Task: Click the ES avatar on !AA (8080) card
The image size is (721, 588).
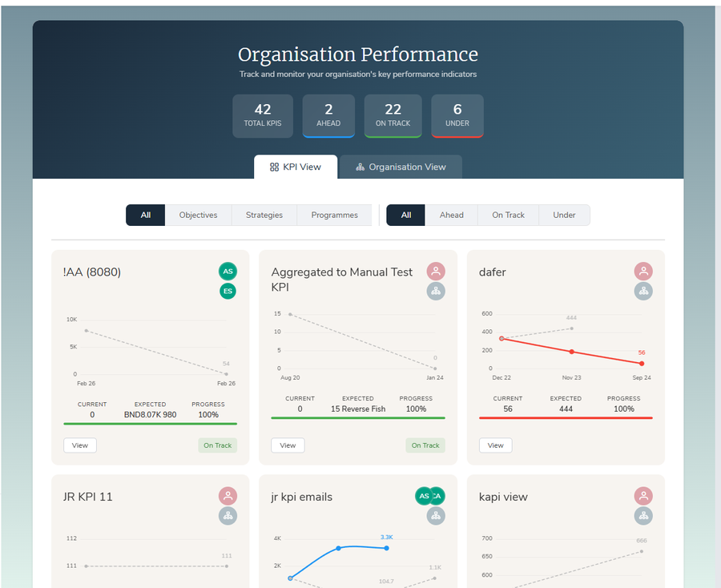Action: [228, 291]
